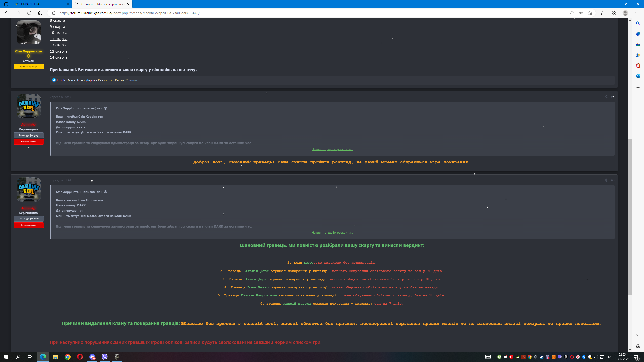Close the Схвалено - Масові скарги tab
Screen dimensions: 644x362
click(128, 4)
